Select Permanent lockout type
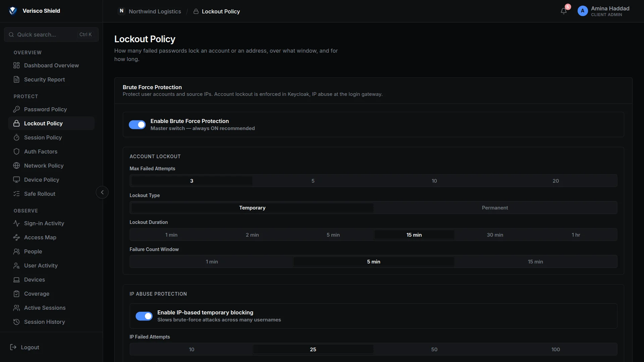Image resolution: width=644 pixels, height=362 pixels. [x=495, y=208]
